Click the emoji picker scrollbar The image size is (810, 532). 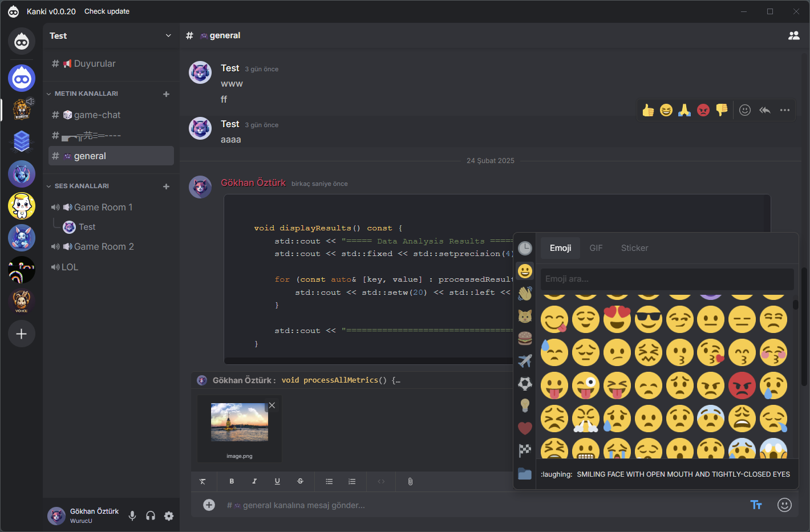tap(795, 304)
